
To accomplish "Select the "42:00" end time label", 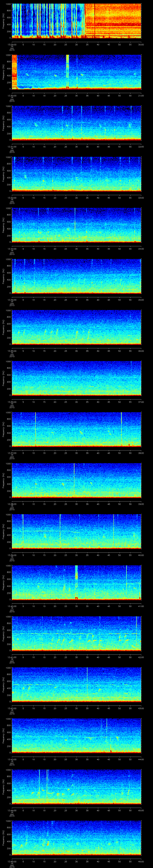I will click(x=141, y=657).
